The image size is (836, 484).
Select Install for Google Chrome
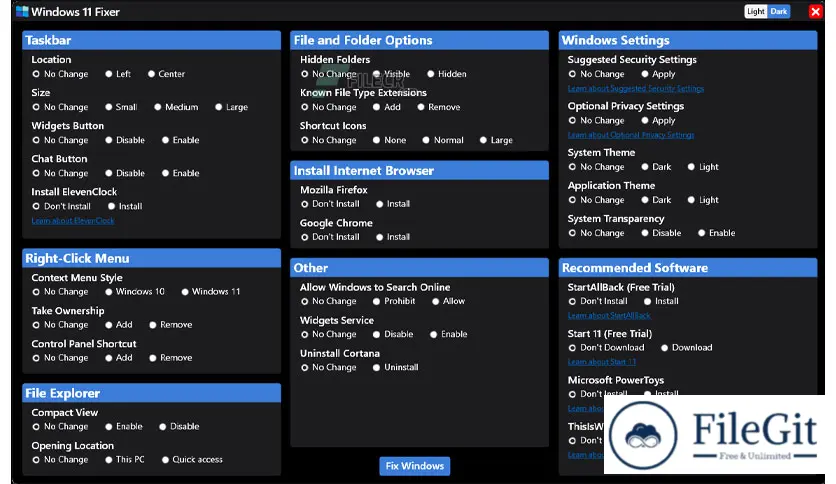pos(393,237)
